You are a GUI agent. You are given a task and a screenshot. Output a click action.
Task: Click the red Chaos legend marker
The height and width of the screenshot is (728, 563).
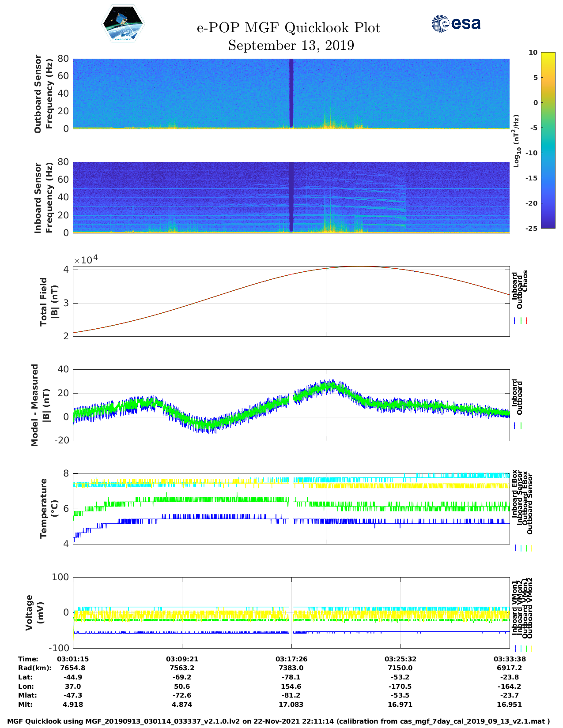tap(526, 321)
